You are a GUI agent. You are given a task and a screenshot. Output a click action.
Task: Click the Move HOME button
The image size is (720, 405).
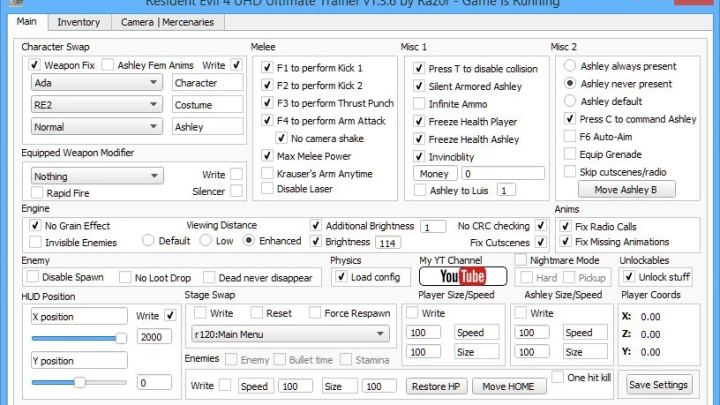click(509, 386)
